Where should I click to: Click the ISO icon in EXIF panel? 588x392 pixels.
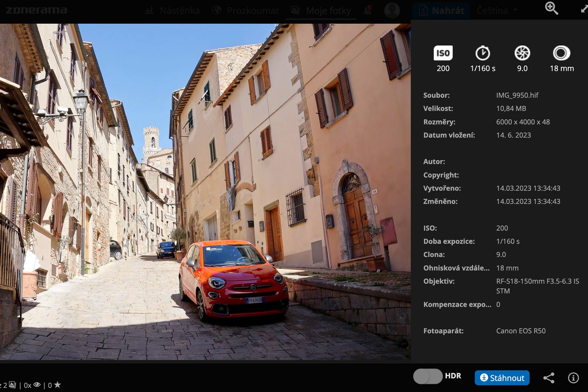(x=443, y=53)
